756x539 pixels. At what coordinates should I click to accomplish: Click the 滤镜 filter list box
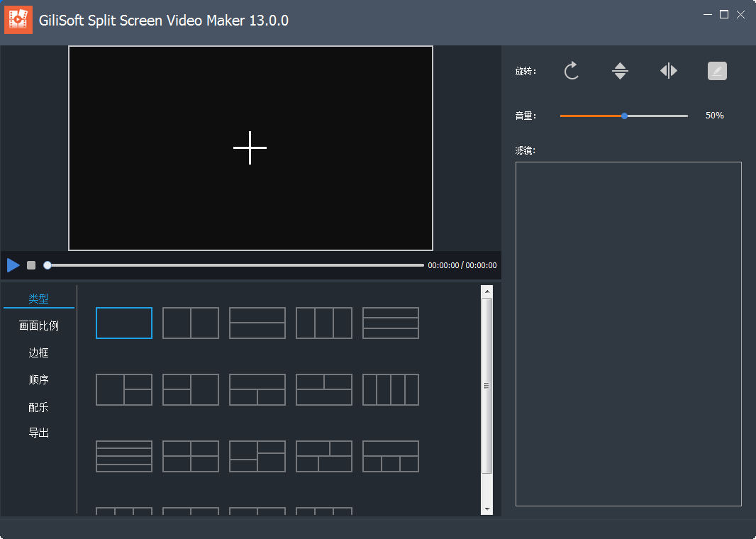(628, 333)
